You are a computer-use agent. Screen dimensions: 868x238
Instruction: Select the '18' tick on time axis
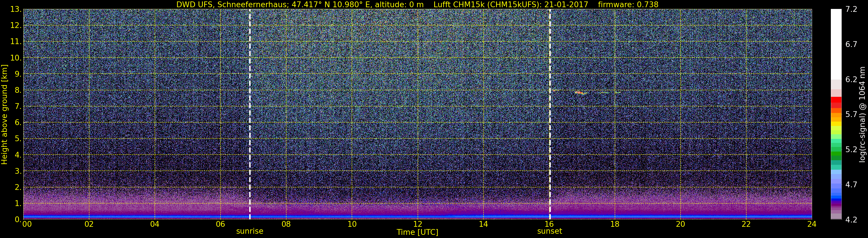click(614, 224)
